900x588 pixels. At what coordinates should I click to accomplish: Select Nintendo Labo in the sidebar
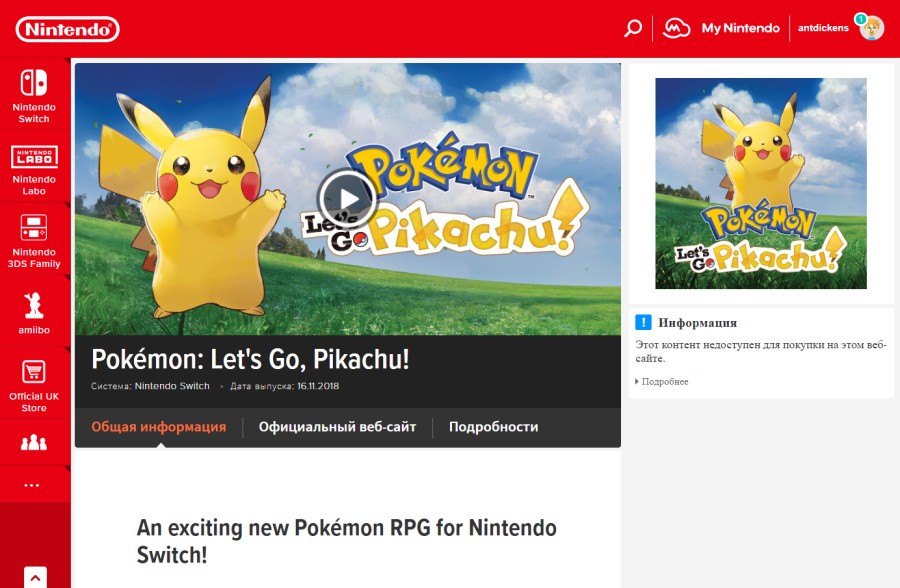coord(34,168)
